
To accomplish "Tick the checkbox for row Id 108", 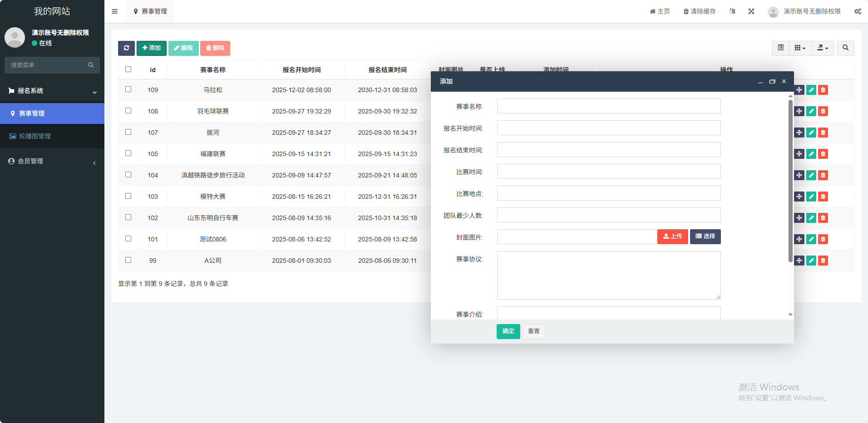I will coord(128,111).
